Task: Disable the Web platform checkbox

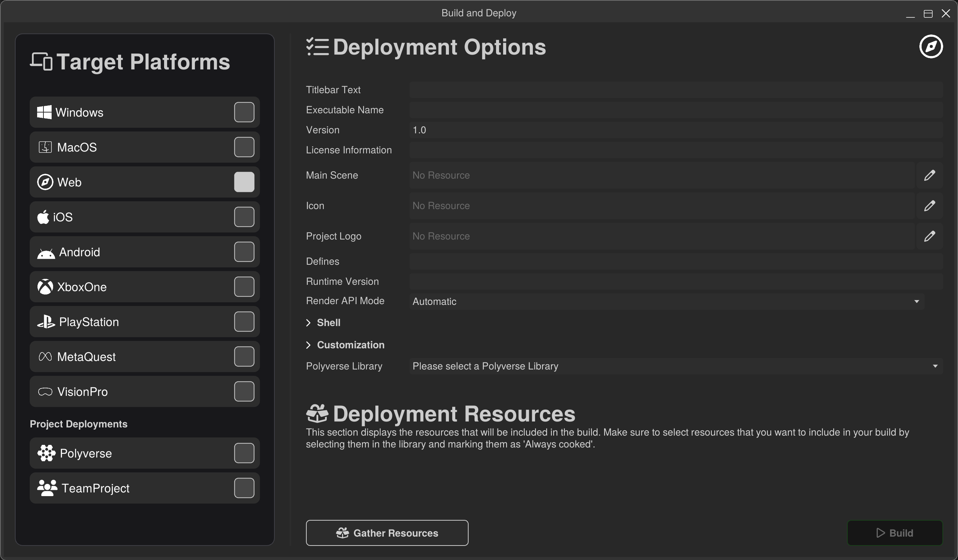Action: pyautogui.click(x=244, y=182)
